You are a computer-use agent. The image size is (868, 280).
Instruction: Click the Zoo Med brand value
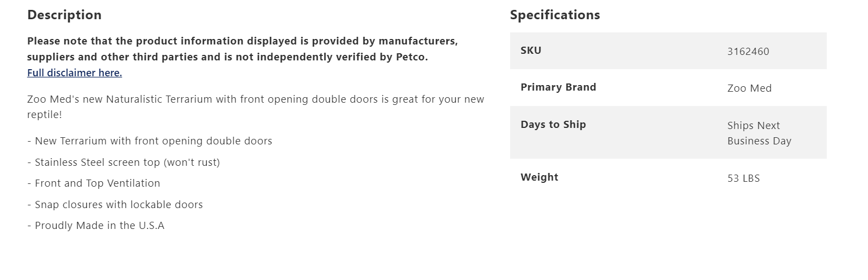(x=749, y=88)
